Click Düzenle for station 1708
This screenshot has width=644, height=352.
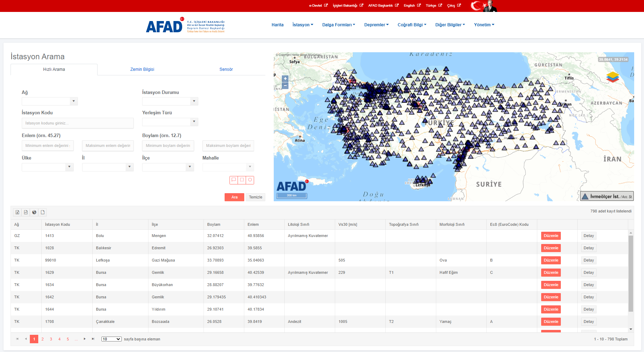(x=551, y=321)
